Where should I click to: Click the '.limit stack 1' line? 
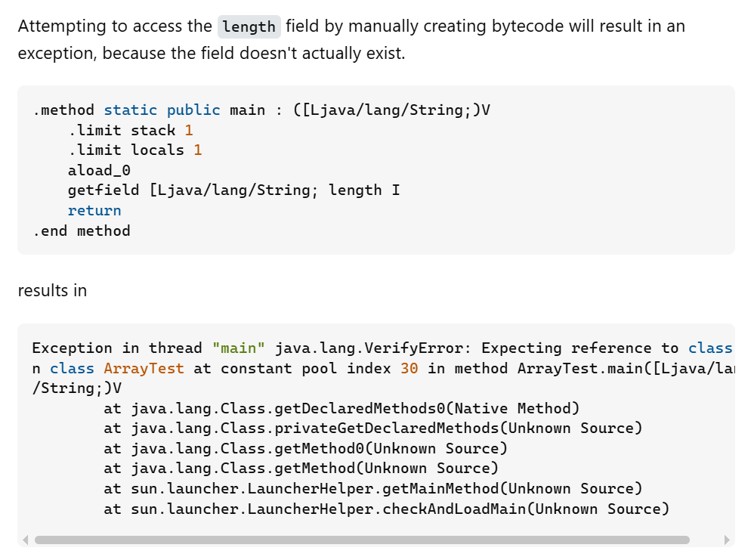(130, 131)
